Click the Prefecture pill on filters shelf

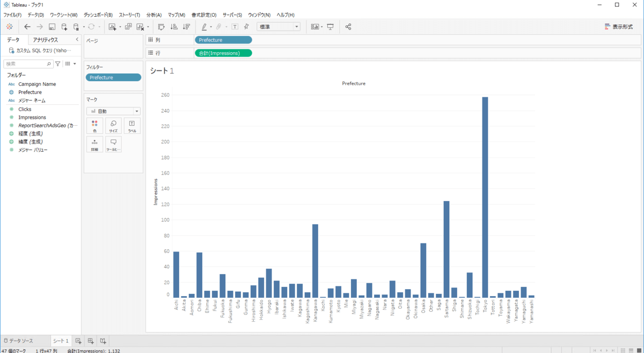pyautogui.click(x=113, y=77)
